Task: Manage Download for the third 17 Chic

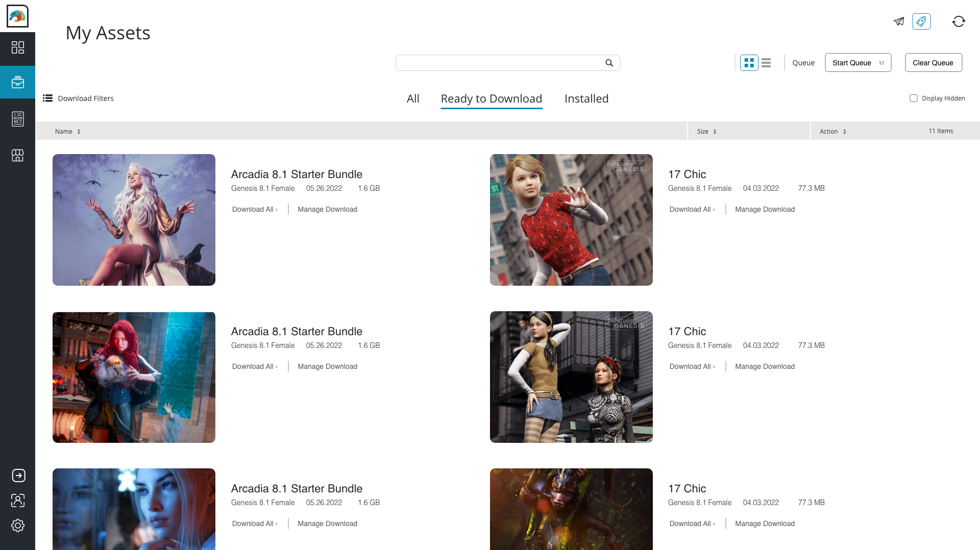Action: 765,523
